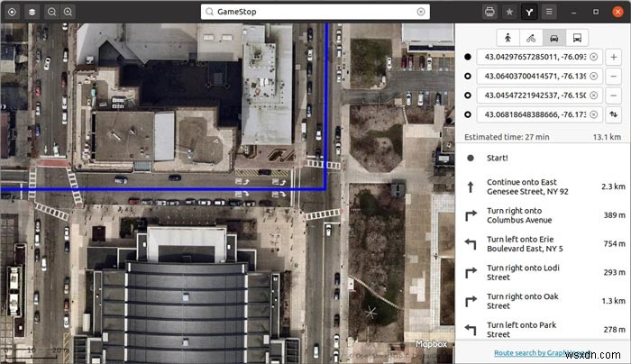Image resolution: width=631 pixels, height=364 pixels.
Task: Clear the GameStop search text
Action: pyautogui.click(x=421, y=12)
